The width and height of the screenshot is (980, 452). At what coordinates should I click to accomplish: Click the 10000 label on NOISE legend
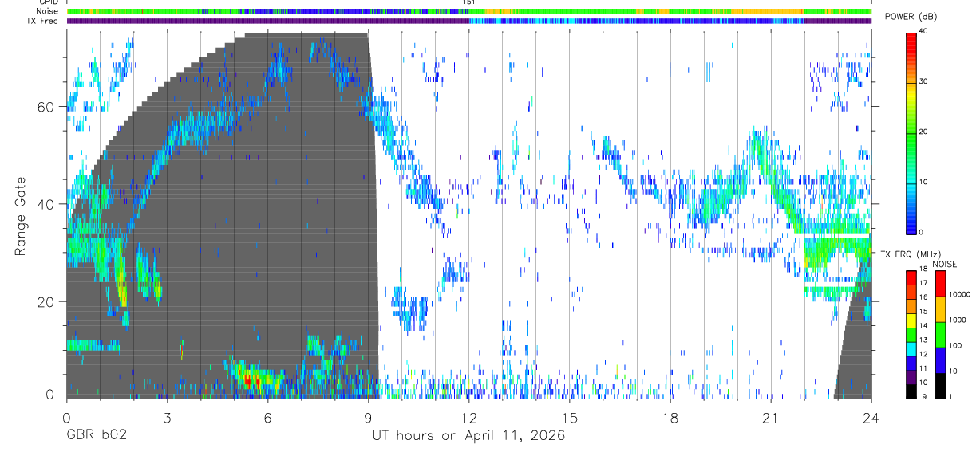[x=959, y=294]
